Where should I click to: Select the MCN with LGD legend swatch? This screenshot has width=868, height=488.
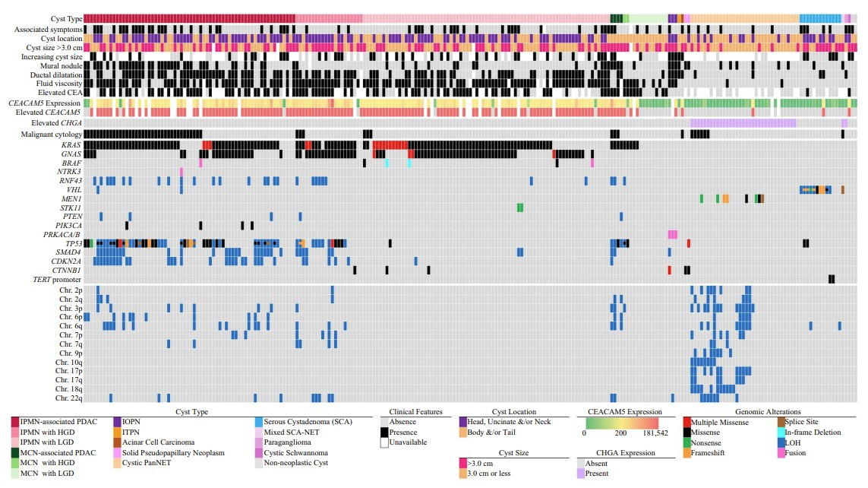point(15,474)
